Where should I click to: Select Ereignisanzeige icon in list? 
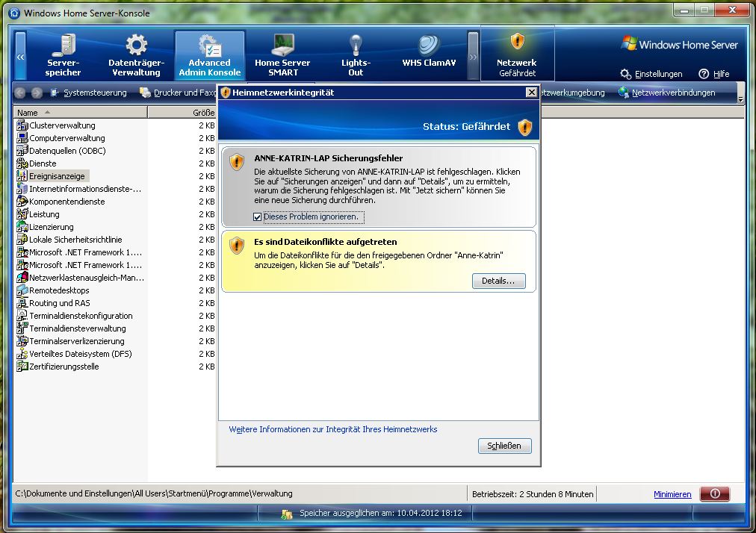(22, 176)
